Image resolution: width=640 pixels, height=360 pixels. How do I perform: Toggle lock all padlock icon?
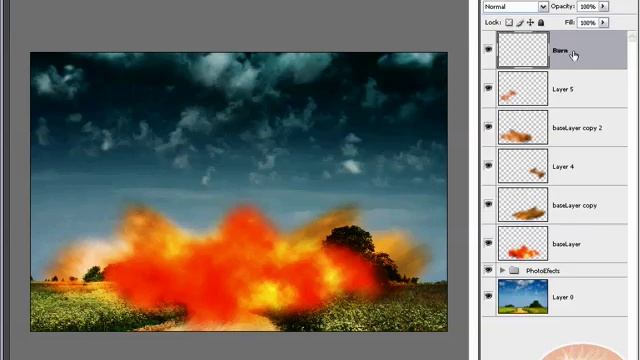(541, 23)
